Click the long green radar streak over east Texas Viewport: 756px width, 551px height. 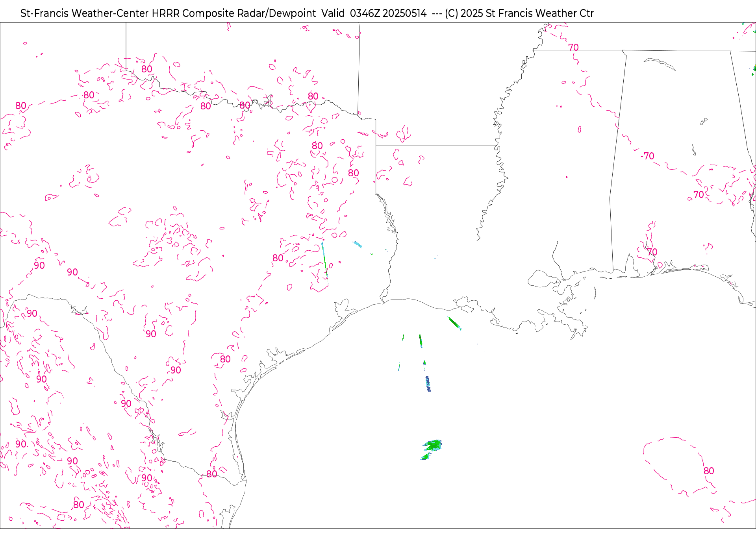point(324,261)
